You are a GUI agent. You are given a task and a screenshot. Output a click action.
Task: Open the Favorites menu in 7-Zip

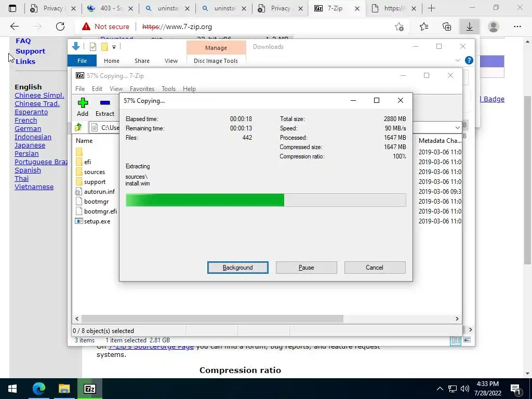(x=142, y=88)
